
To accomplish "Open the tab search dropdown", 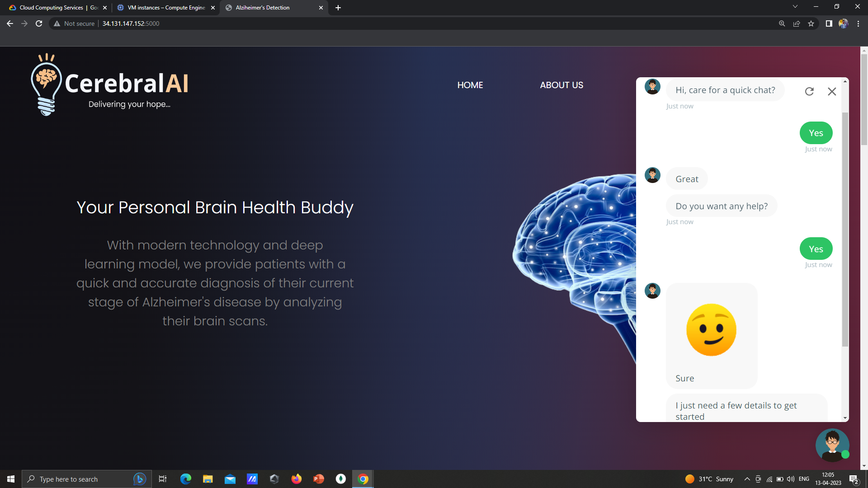I will (x=795, y=7).
